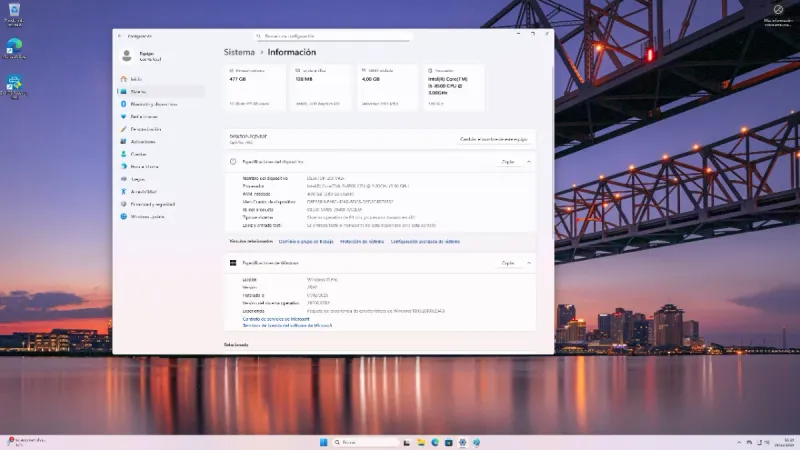This screenshot has height=450, width=800.
Task: Open Microsoft Store from the taskbar
Action: (448, 442)
